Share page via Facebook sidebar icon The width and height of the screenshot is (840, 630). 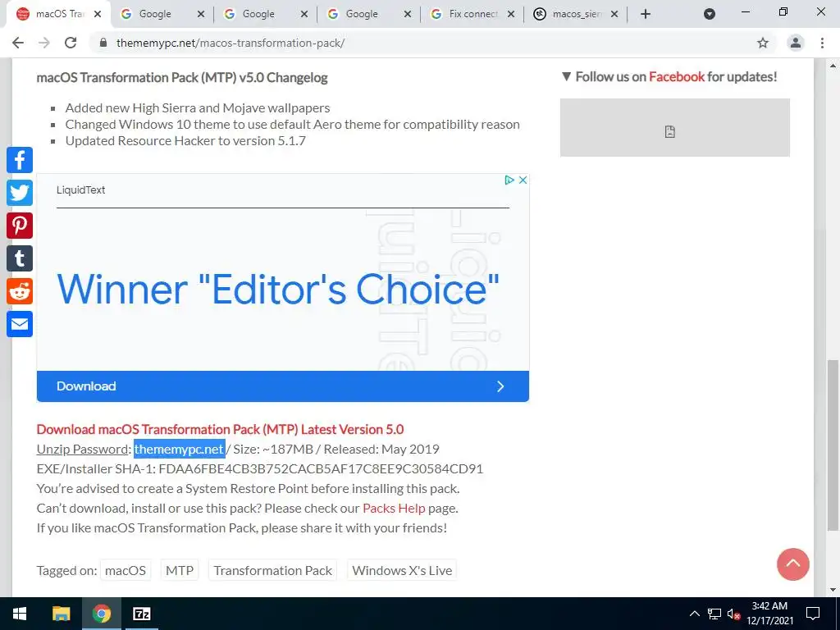click(20, 160)
